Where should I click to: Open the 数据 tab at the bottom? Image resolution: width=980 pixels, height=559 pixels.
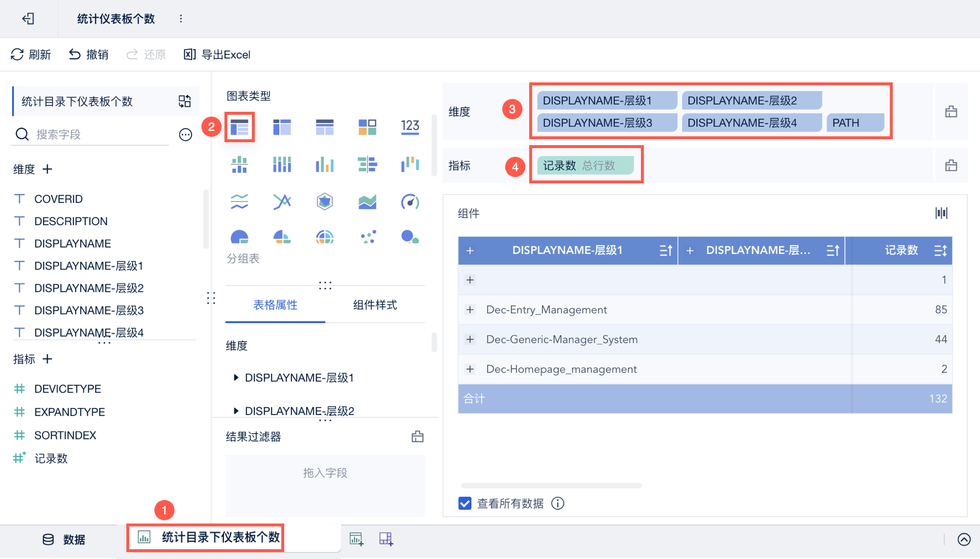[x=64, y=539]
